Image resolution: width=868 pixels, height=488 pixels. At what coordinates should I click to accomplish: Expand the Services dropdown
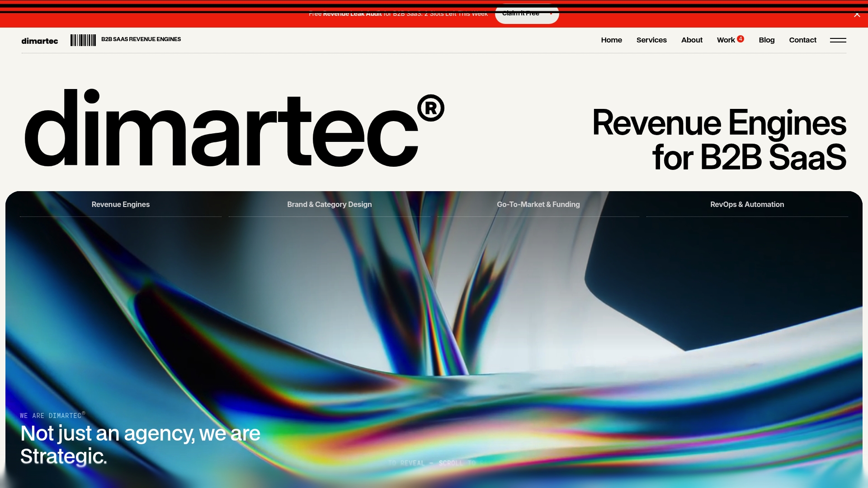pyautogui.click(x=651, y=40)
